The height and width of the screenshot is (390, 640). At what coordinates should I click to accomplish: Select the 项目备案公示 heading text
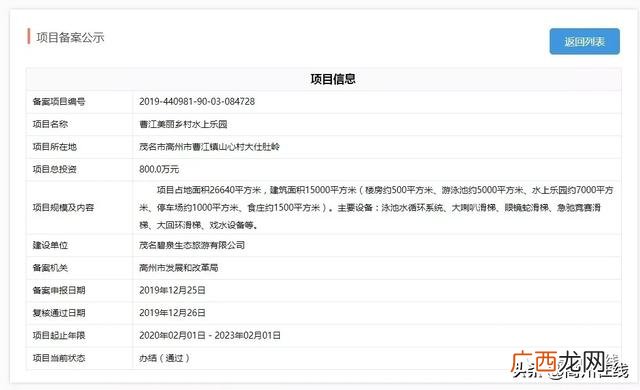click(70, 38)
